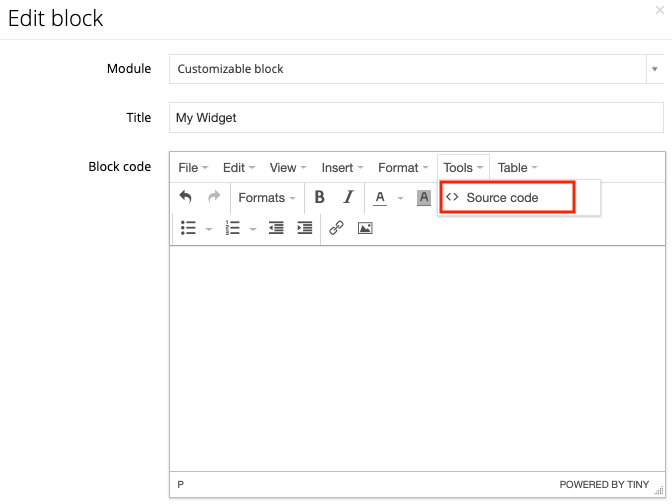The width and height of the screenshot is (672, 504).
Task: Click the insert link icon
Action: pyautogui.click(x=337, y=228)
